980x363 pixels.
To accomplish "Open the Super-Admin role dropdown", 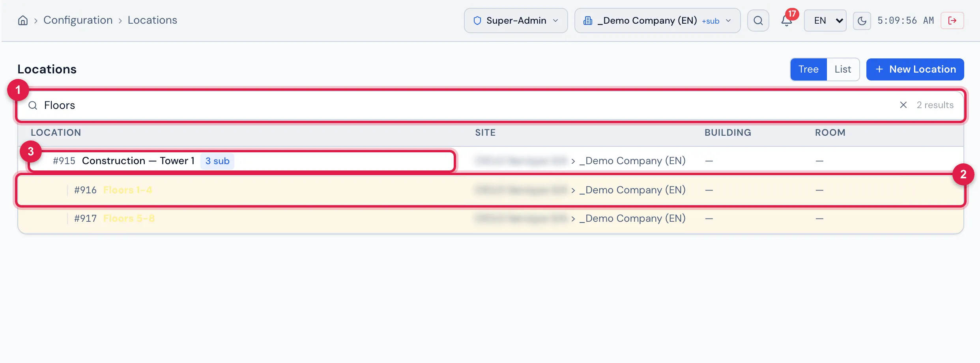I will click(x=516, y=21).
